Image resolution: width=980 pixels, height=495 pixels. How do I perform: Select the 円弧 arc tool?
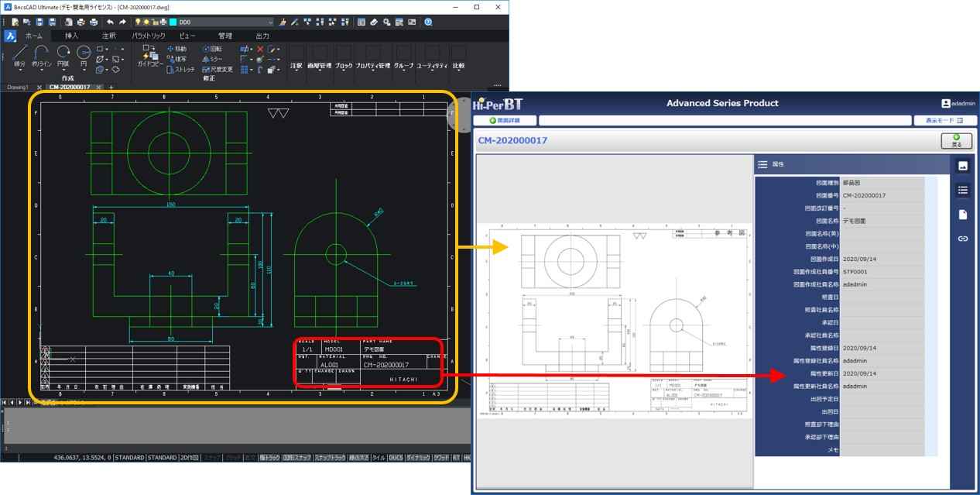point(63,56)
